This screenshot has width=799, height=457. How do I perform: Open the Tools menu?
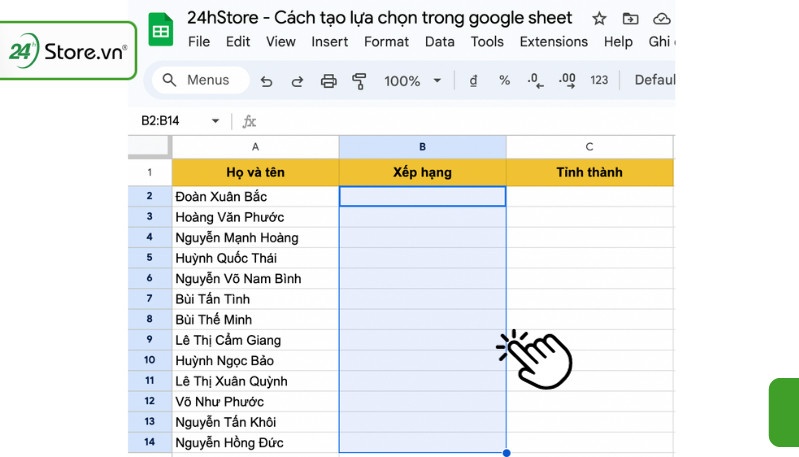(x=487, y=42)
